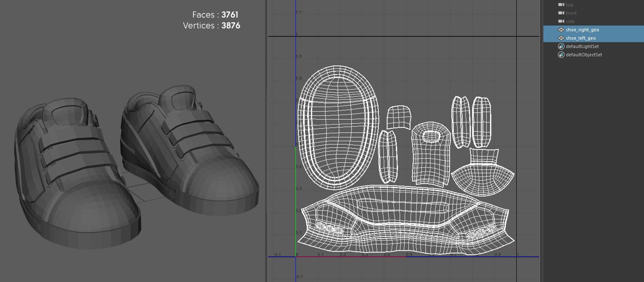Select defaultLightSet in the outliner

582,47
